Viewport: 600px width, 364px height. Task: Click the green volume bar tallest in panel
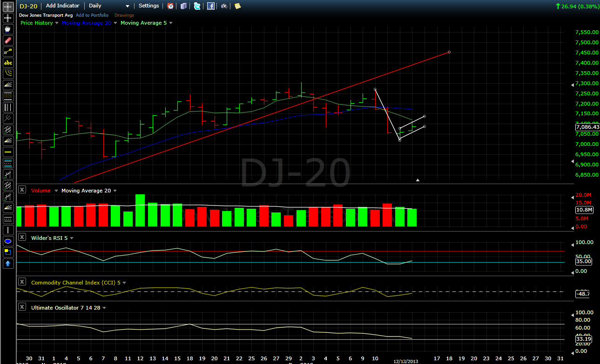[140, 211]
